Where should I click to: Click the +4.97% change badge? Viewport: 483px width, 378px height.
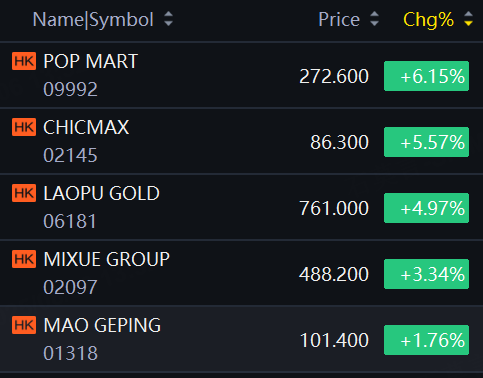coord(426,208)
